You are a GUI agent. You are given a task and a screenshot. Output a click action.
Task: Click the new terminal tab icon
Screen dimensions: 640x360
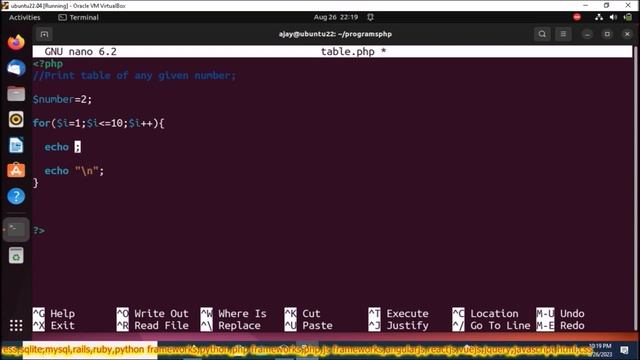pyautogui.click(x=44, y=34)
